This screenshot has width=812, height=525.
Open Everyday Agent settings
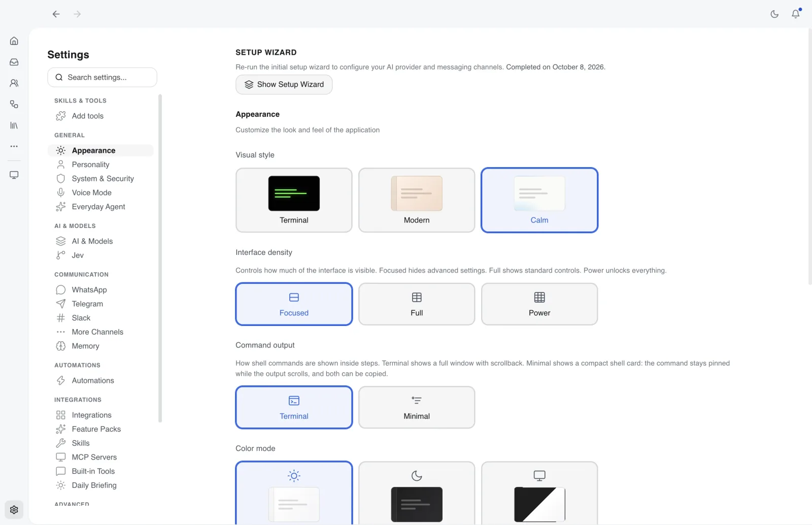point(100,207)
